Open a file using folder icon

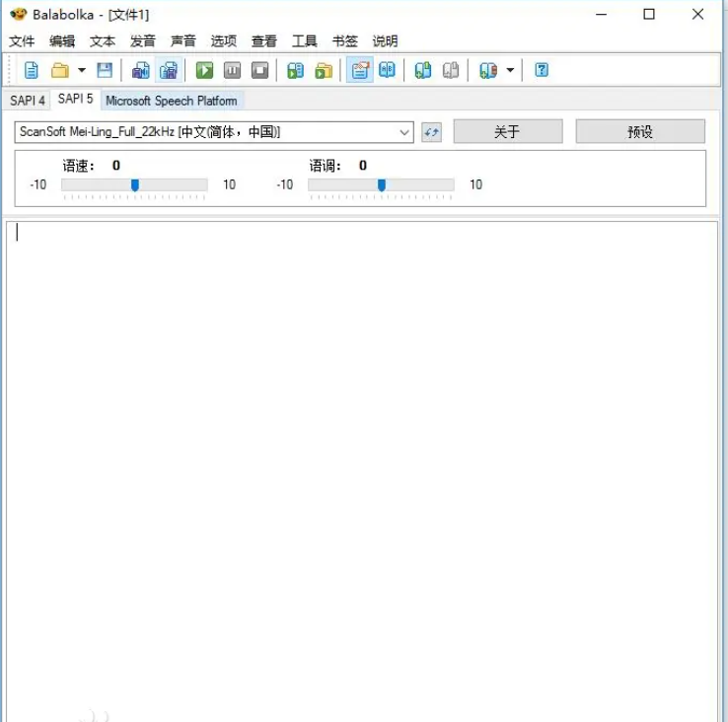point(60,71)
